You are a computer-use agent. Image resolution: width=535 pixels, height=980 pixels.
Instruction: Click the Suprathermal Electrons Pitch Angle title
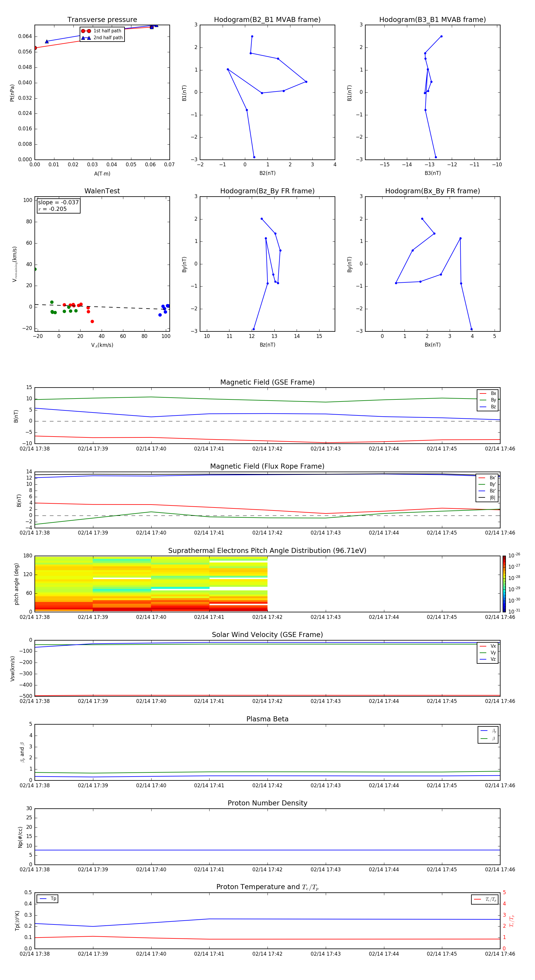pyautogui.click(x=267, y=551)
